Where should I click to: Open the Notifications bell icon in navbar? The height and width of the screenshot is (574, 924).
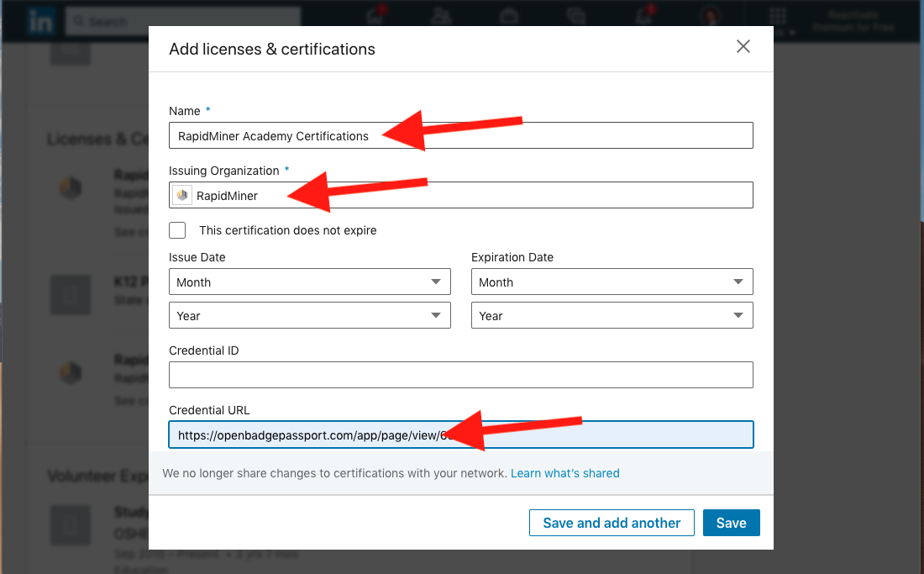(x=643, y=17)
